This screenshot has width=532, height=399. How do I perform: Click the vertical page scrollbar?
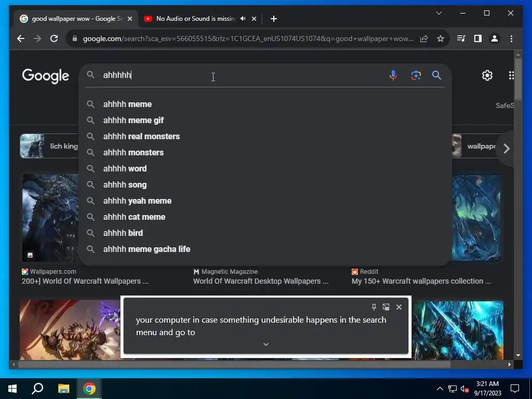(518, 79)
